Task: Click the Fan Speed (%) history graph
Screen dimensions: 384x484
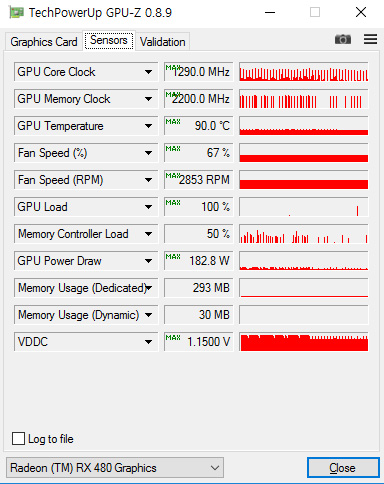Action: (x=304, y=153)
